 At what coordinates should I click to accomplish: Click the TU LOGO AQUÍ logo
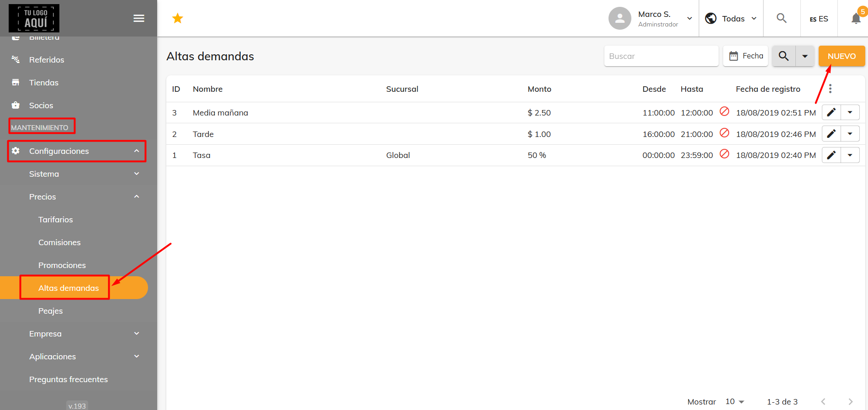(x=34, y=18)
